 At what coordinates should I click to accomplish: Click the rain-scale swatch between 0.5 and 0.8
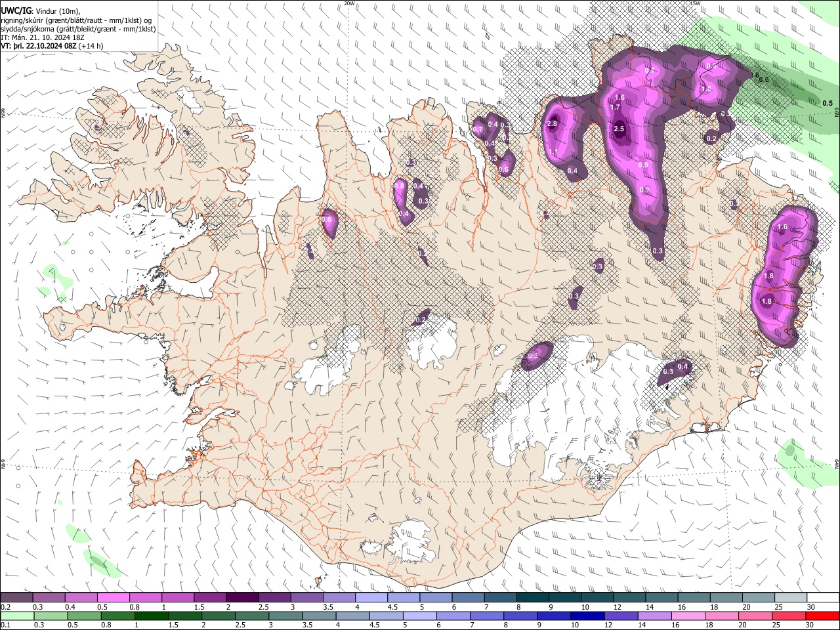pos(85,616)
